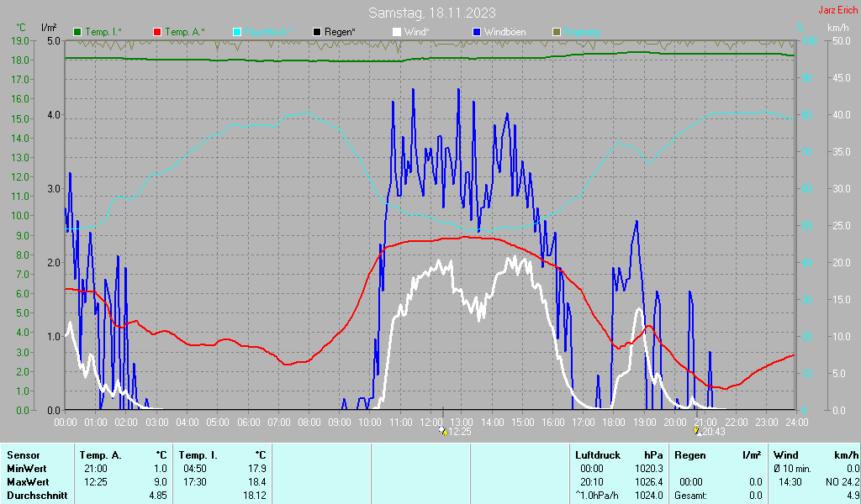Select the 'Empfang' legend label
This screenshot has width=861, height=504.
tap(582, 33)
